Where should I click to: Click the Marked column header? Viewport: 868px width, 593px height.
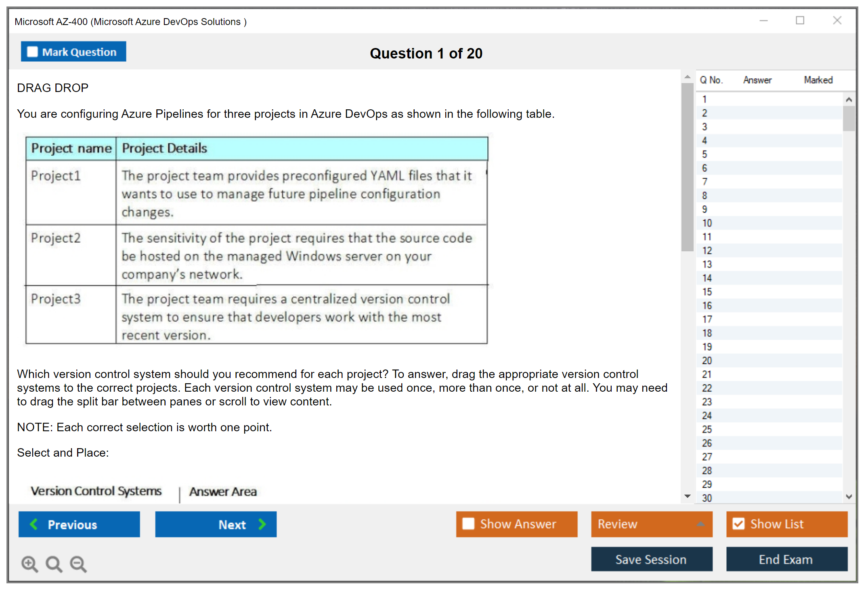pyautogui.click(x=818, y=80)
